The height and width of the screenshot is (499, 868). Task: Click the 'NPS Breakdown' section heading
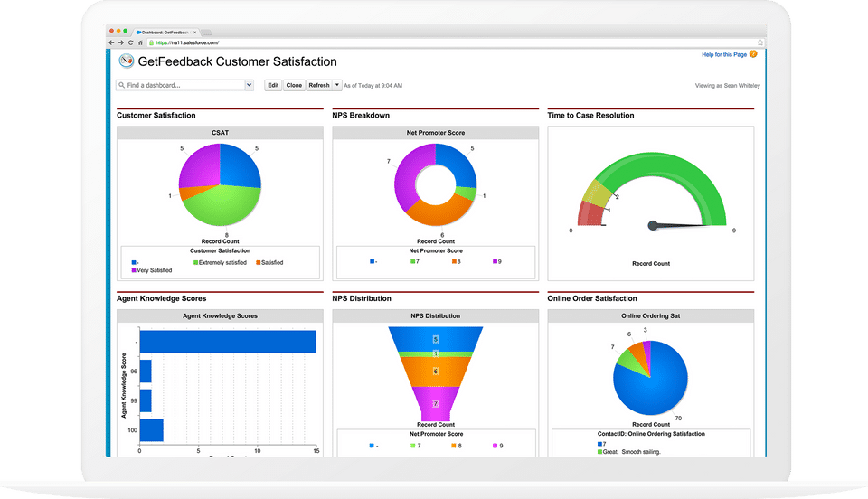pos(361,115)
